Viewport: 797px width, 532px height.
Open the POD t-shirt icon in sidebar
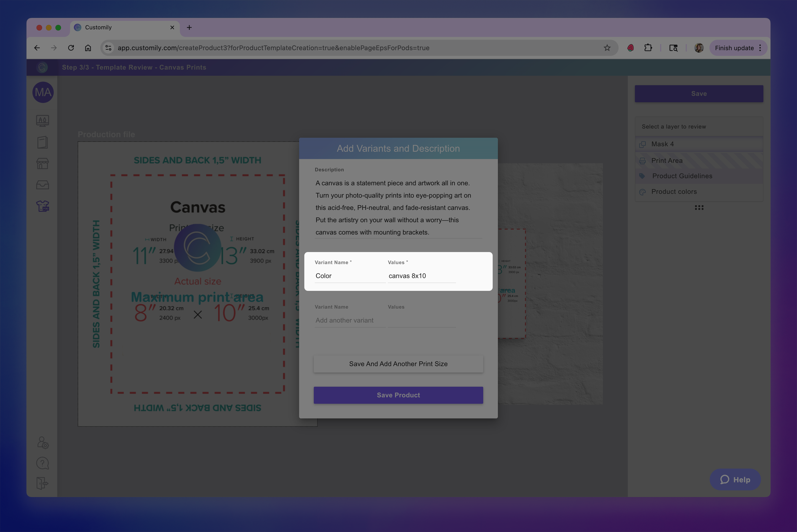pos(42,206)
